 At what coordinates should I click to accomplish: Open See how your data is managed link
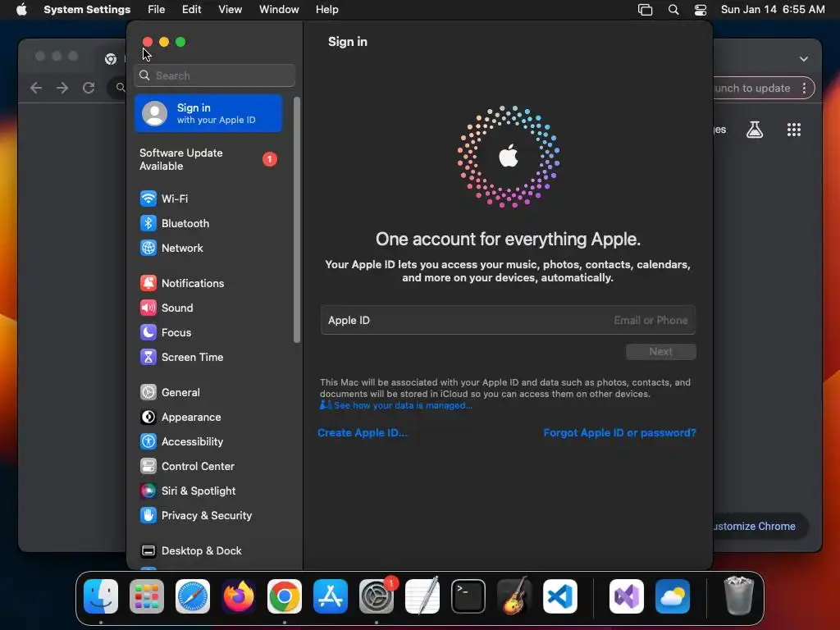click(396, 405)
